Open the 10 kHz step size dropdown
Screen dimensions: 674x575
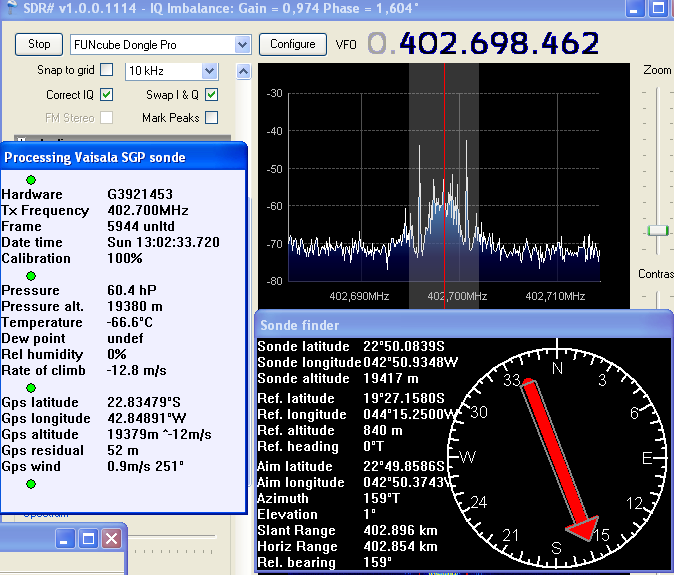point(209,71)
